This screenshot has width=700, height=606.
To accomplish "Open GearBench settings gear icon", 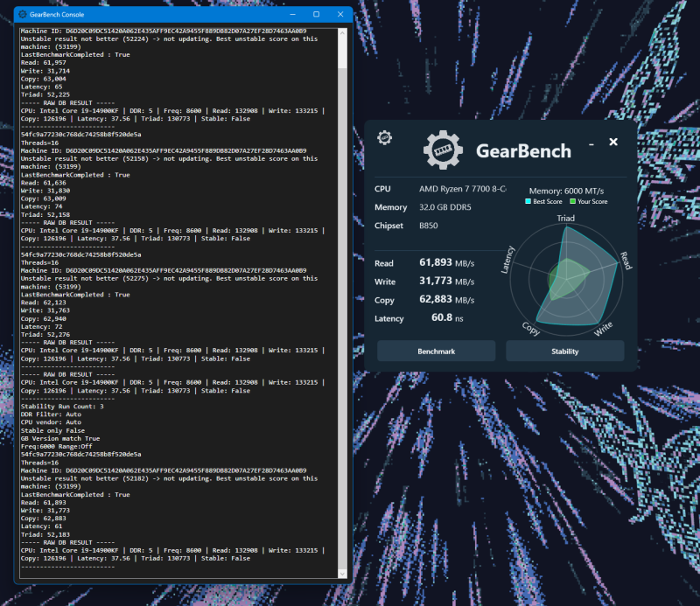I will coord(384,137).
